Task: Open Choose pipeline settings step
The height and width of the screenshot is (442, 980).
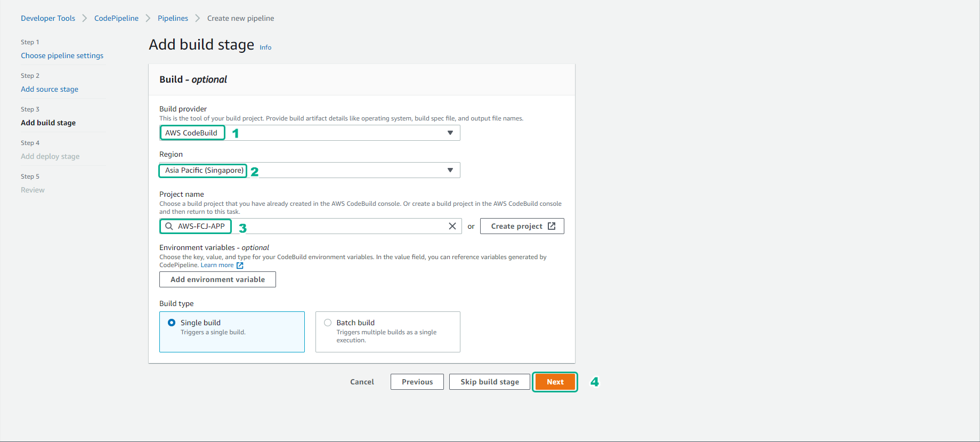Action: pos(62,55)
